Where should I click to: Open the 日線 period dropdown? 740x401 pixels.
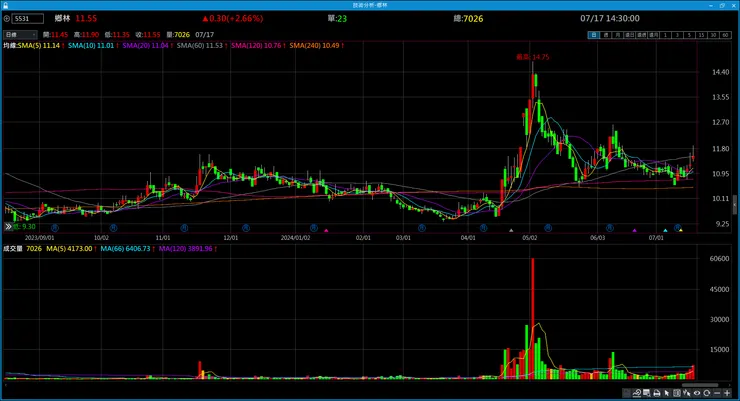click(x=20, y=35)
